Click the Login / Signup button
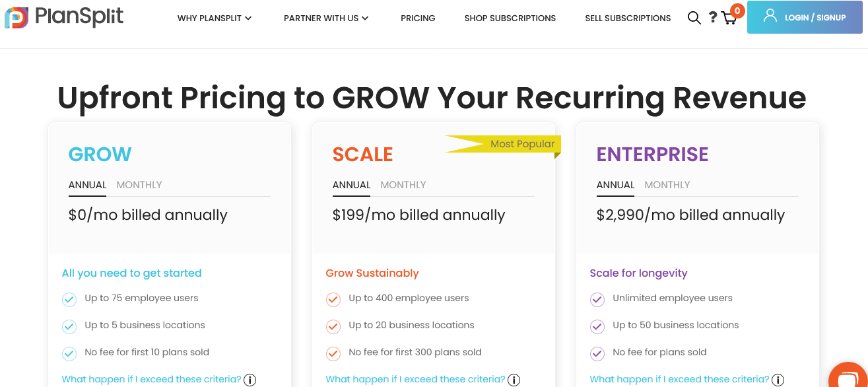This screenshot has width=868, height=387. tap(805, 17)
